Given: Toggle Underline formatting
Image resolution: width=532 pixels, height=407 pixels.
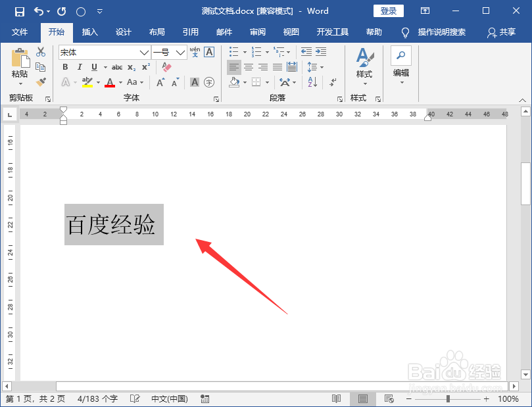Looking at the screenshot, I should click(x=94, y=67).
